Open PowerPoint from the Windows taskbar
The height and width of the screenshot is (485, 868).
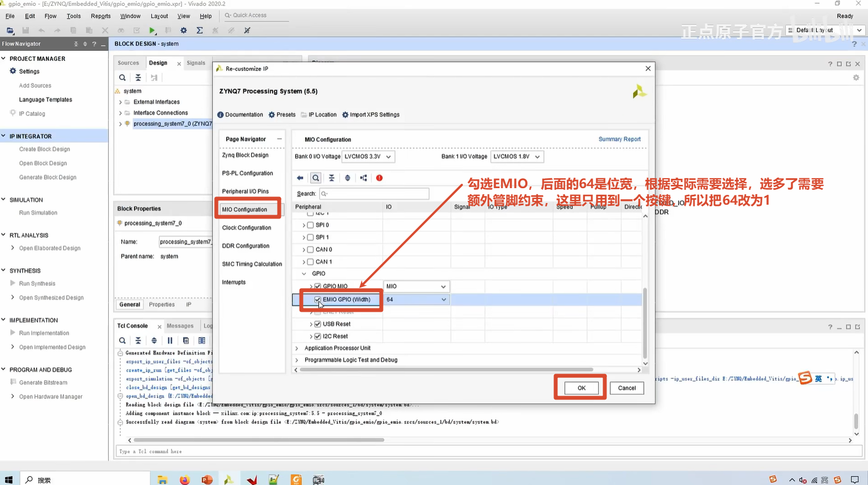pos(207,479)
